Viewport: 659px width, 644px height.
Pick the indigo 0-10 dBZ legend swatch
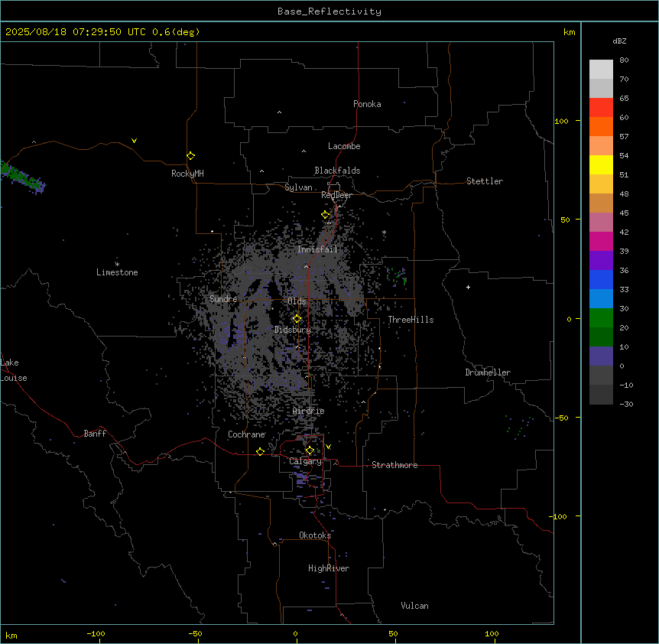[601, 356]
